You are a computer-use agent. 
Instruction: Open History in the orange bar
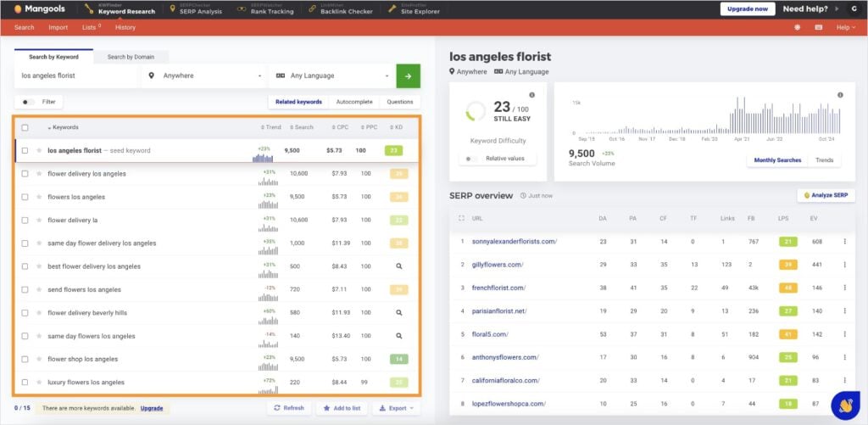point(125,27)
